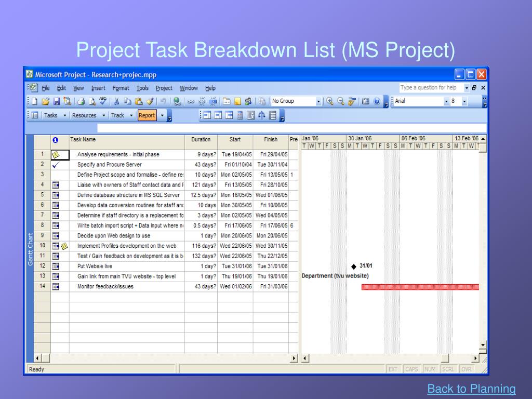Open the font size 8 dropdown

[x=464, y=101]
